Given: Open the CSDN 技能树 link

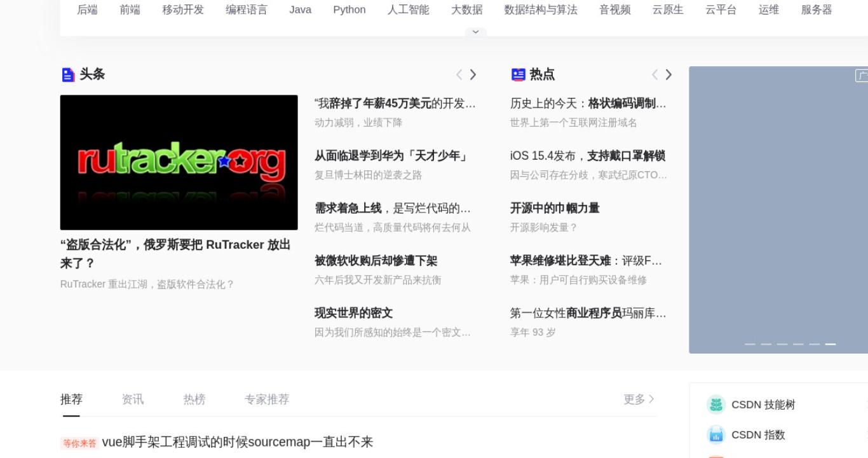Looking at the screenshot, I should coord(763,405).
